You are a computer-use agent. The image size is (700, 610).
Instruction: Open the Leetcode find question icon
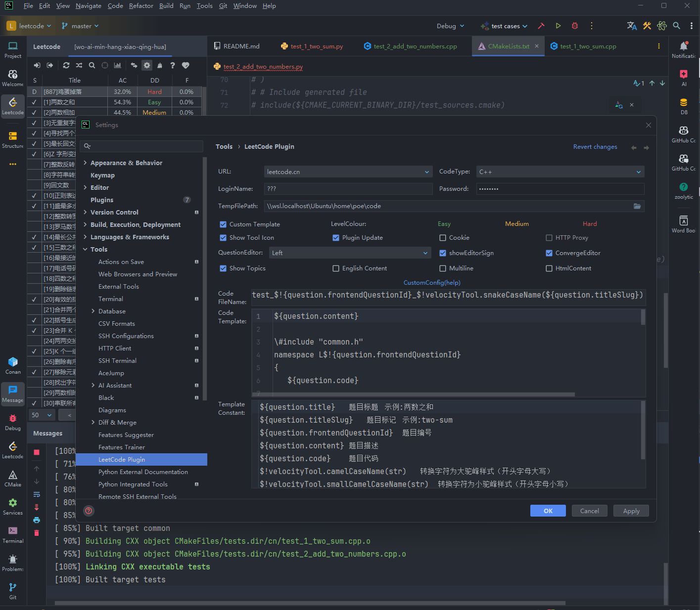pos(92,65)
